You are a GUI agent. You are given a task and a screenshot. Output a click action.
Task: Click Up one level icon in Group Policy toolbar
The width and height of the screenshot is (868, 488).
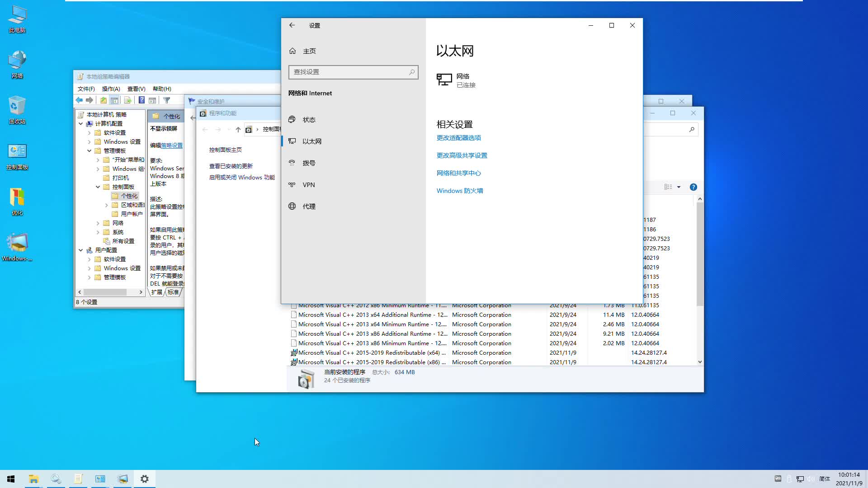coord(104,100)
